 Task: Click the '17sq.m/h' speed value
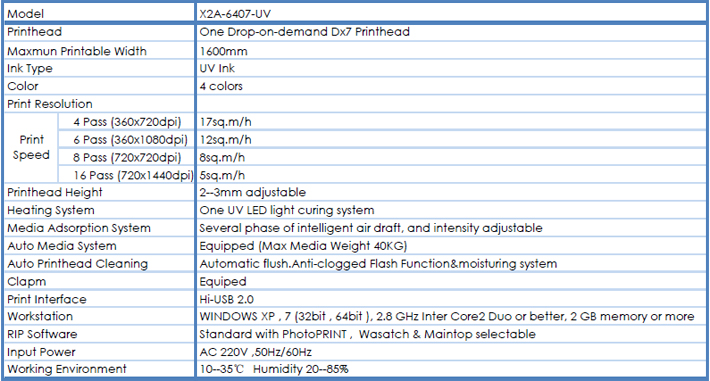tap(225, 122)
